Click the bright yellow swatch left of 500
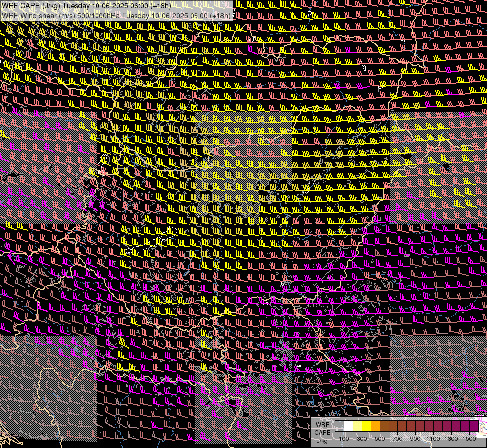 [x=367, y=426]
